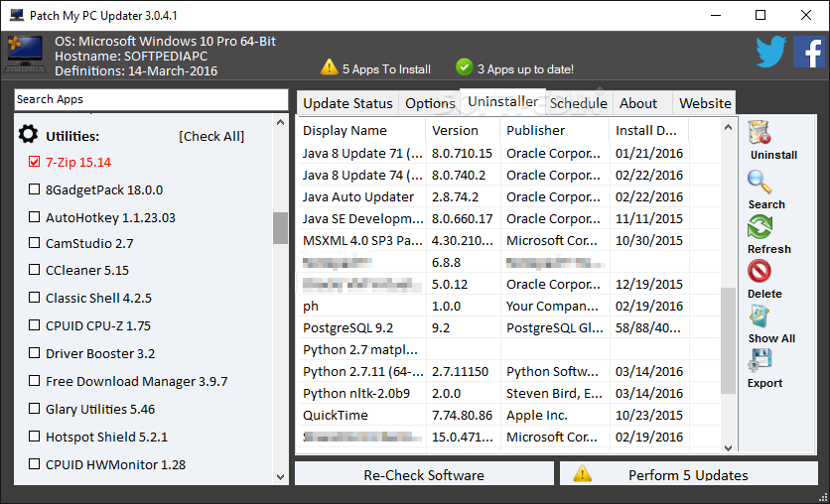Click the 3 Apps up to date label

point(525,69)
